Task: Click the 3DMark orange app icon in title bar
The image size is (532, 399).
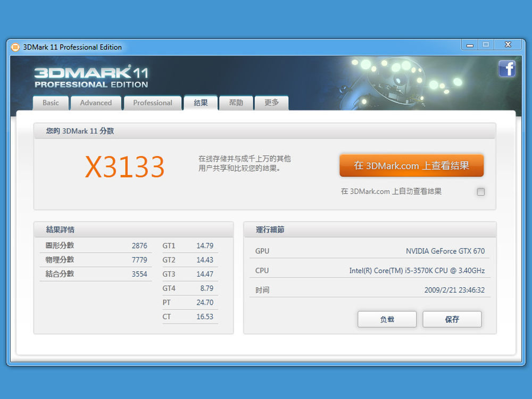Action: pos(15,47)
